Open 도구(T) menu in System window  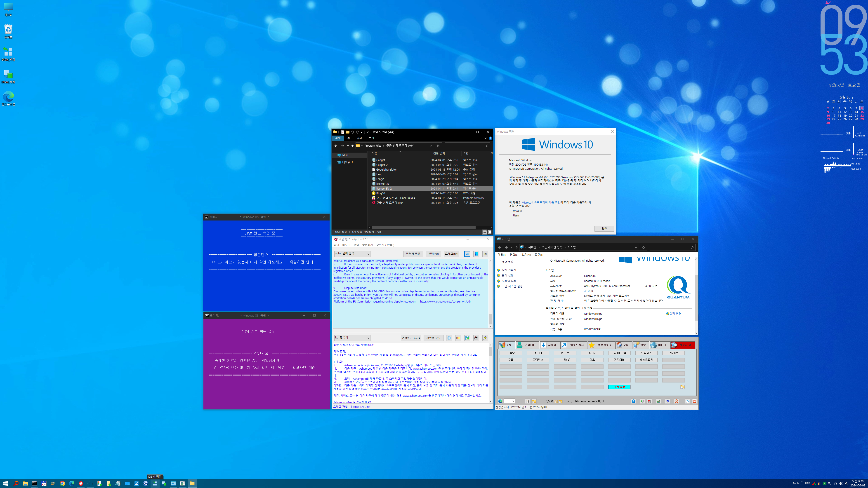coord(538,255)
